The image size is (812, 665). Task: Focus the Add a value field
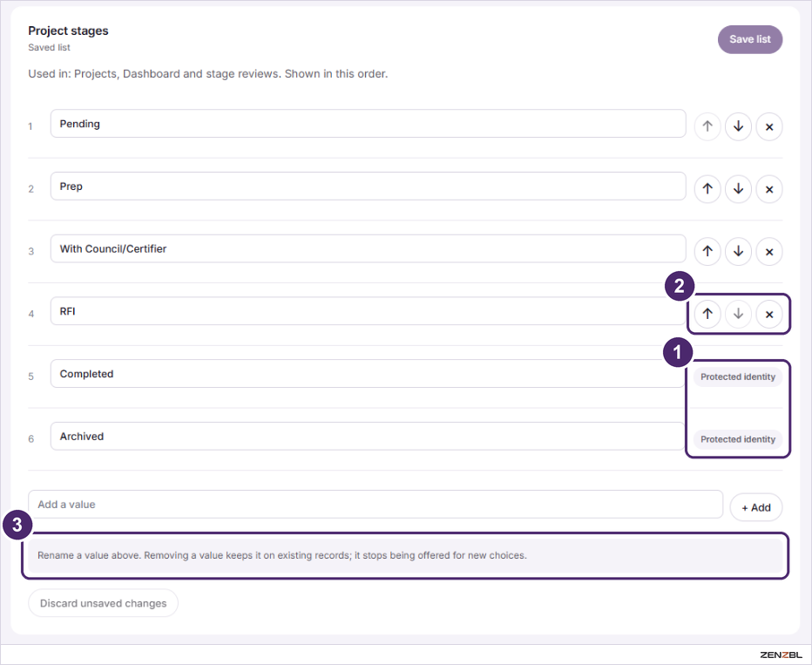click(x=376, y=505)
